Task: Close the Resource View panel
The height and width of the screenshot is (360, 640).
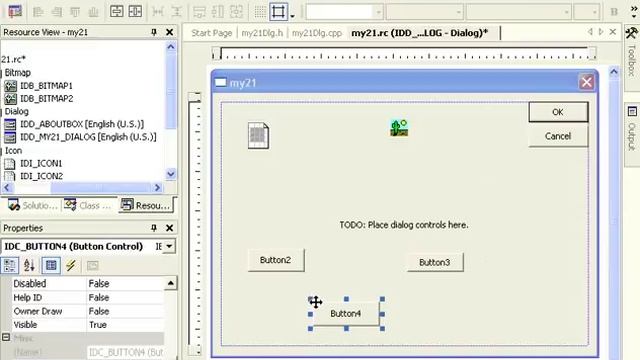Action: [x=169, y=32]
